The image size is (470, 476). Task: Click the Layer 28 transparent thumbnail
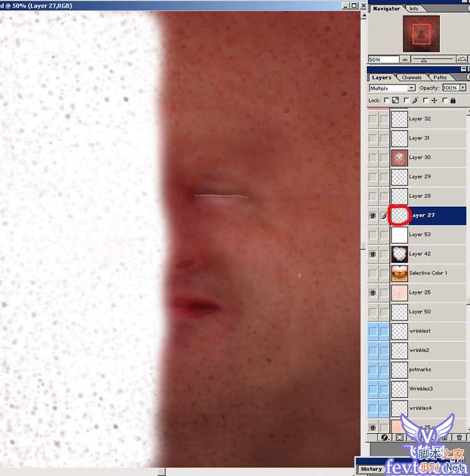coord(399,196)
